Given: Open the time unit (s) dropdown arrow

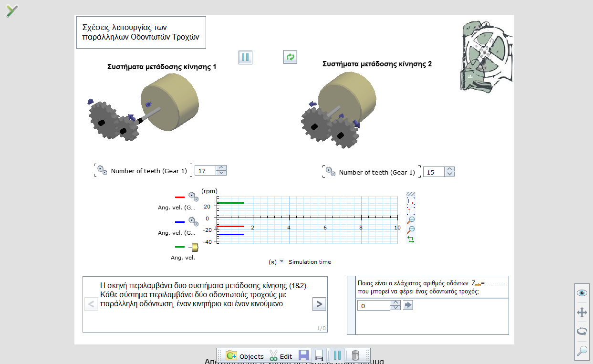Looking at the screenshot, I should pos(281,261).
